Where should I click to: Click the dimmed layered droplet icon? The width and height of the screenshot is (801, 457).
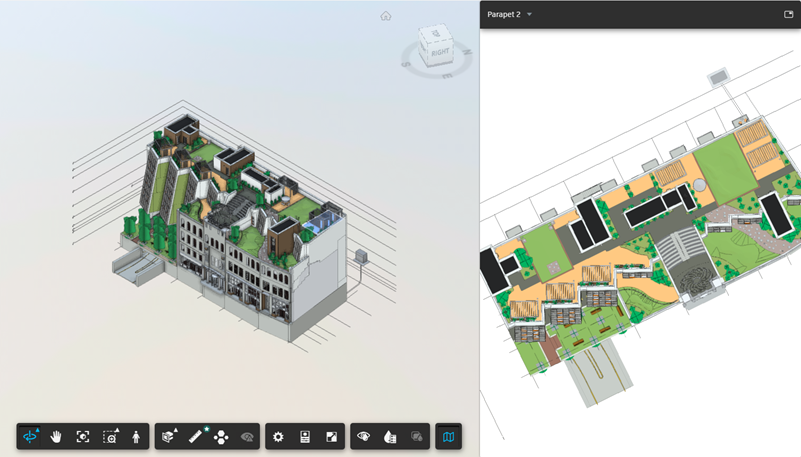click(x=416, y=437)
